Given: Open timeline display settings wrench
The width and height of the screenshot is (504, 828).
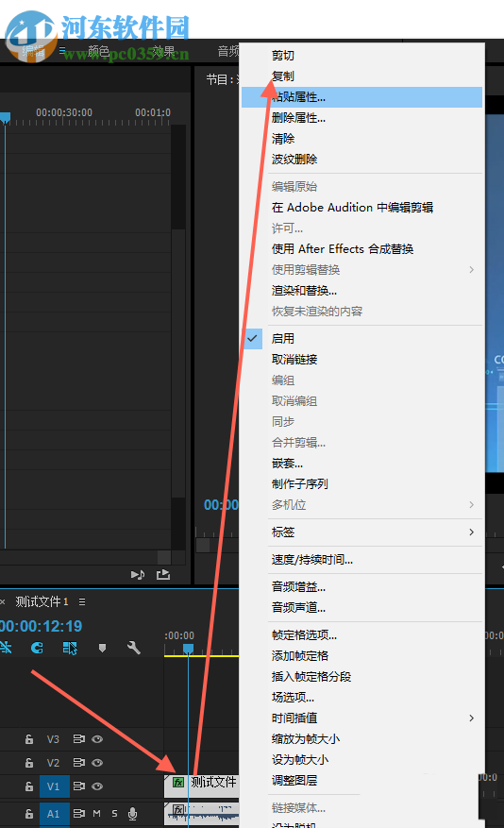Looking at the screenshot, I should coord(133,648).
